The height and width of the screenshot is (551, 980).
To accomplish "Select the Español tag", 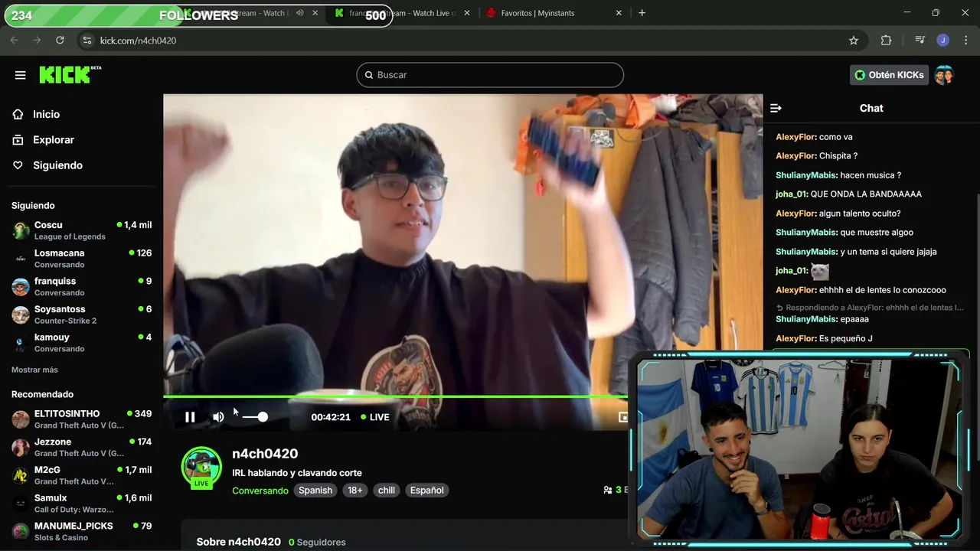I will point(426,491).
